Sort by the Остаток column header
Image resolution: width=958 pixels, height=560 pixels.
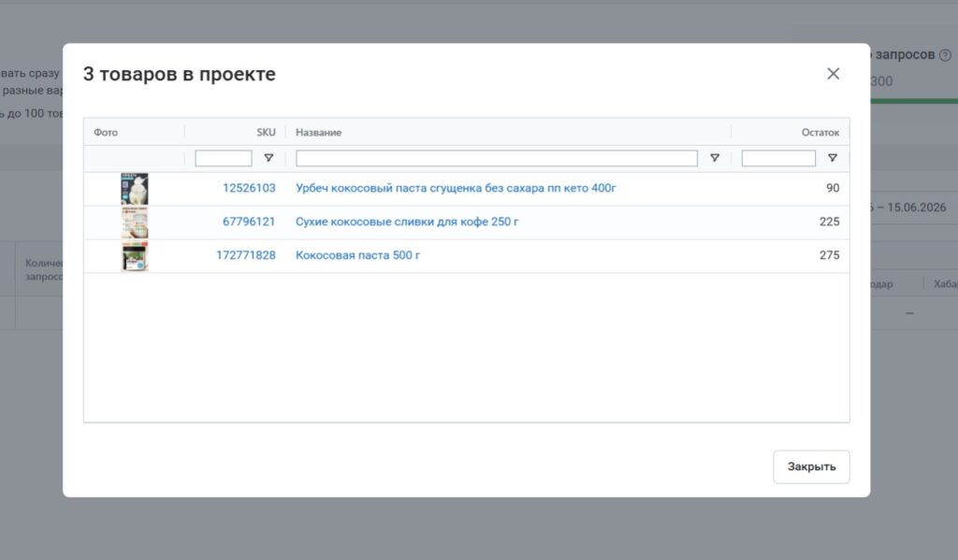(820, 133)
